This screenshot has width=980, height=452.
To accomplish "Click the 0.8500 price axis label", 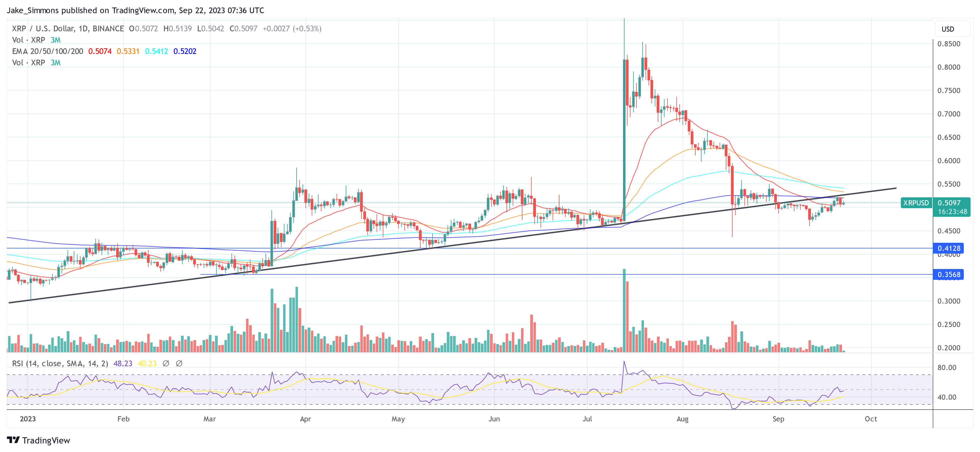I will pyautogui.click(x=949, y=44).
